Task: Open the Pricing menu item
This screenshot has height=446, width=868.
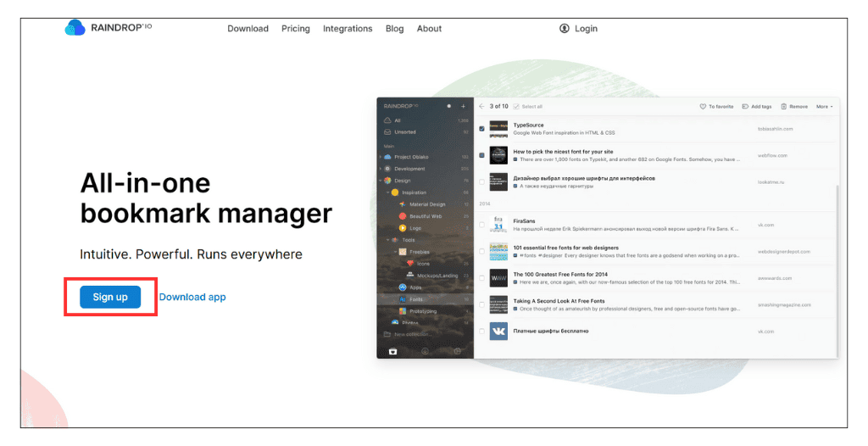Action: (x=296, y=28)
